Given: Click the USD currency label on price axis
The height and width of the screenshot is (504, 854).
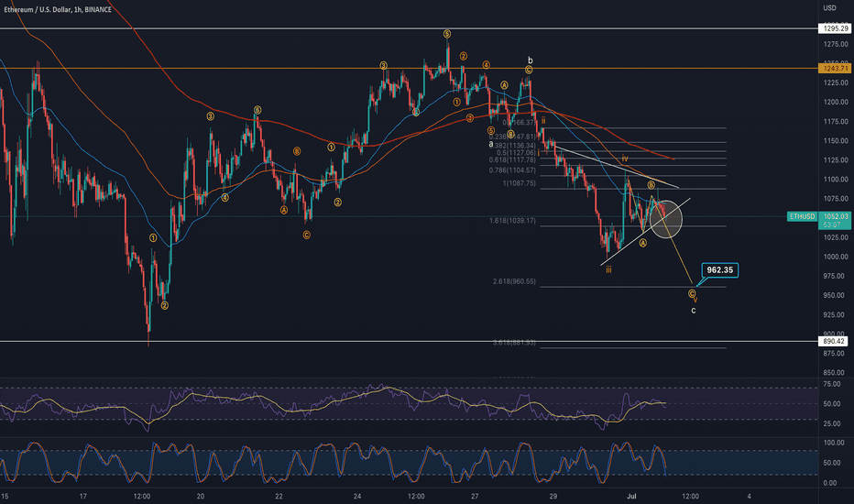Looking at the screenshot, I should [829, 7].
